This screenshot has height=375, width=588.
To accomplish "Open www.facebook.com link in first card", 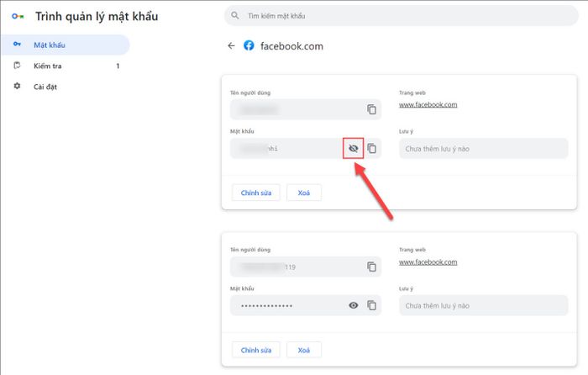I will (428, 105).
